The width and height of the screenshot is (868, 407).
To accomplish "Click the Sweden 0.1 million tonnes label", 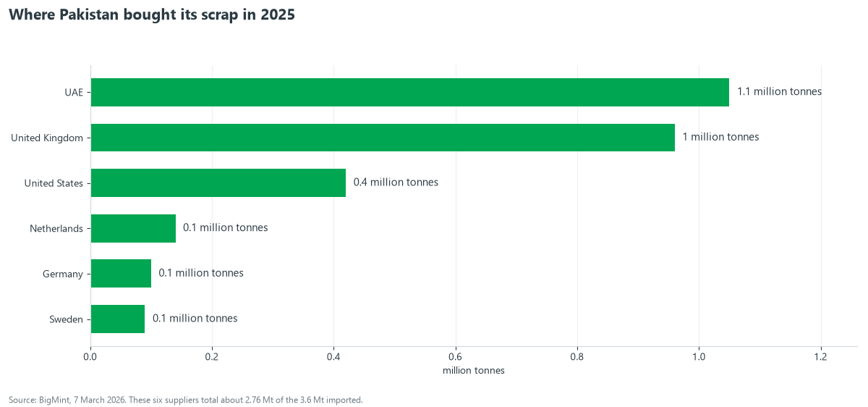I will pos(195,318).
